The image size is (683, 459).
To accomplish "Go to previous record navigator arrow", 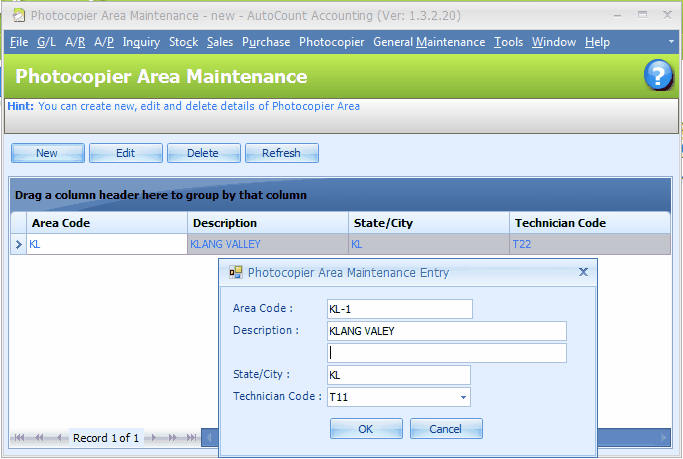I will (59, 438).
